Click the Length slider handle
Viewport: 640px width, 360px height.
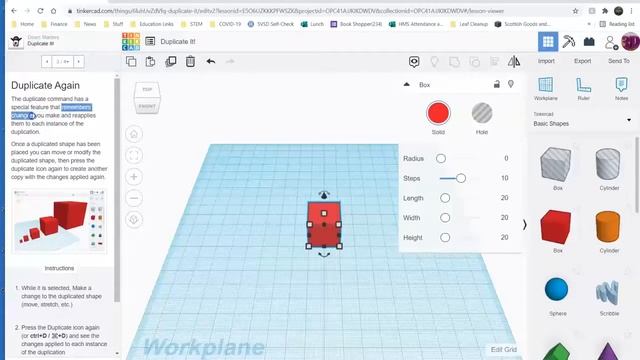pyautogui.click(x=445, y=198)
